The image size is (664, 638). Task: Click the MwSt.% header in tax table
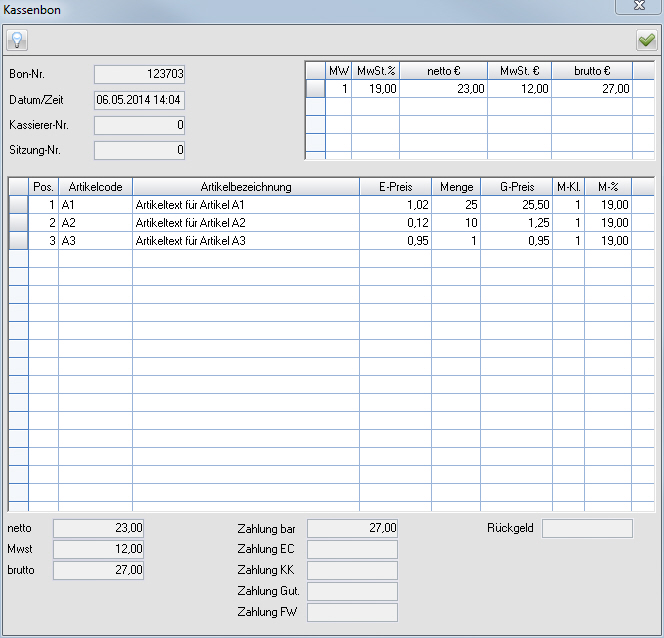point(377,71)
